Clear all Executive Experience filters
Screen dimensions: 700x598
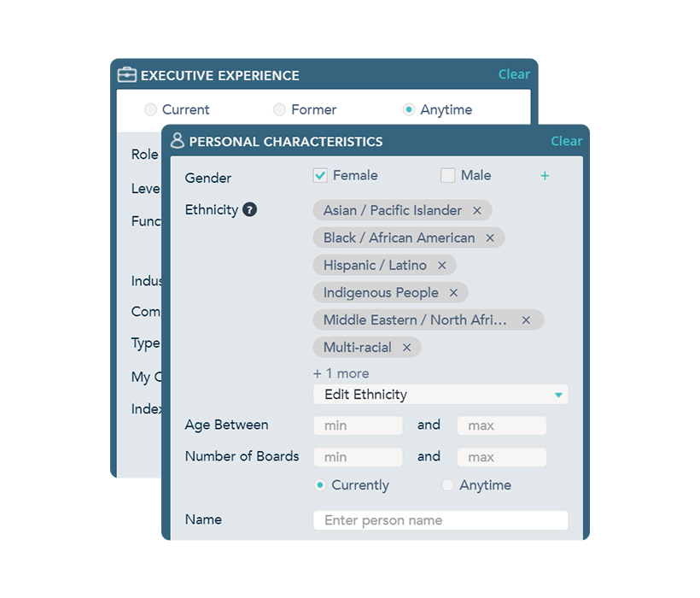point(514,74)
